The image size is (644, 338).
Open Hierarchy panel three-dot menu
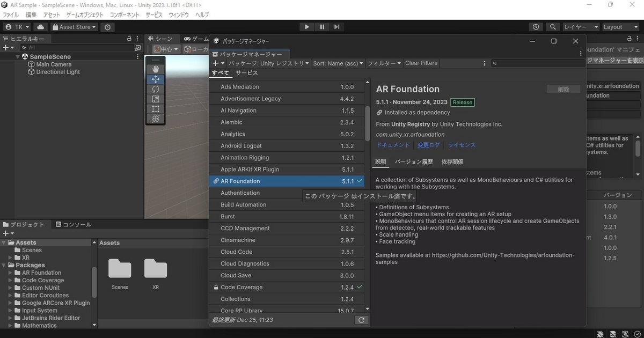(x=138, y=39)
